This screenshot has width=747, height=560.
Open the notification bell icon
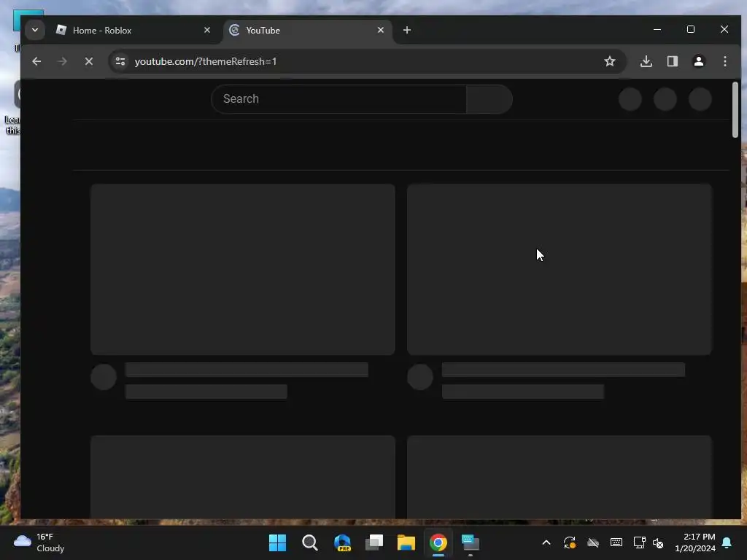pos(727,542)
